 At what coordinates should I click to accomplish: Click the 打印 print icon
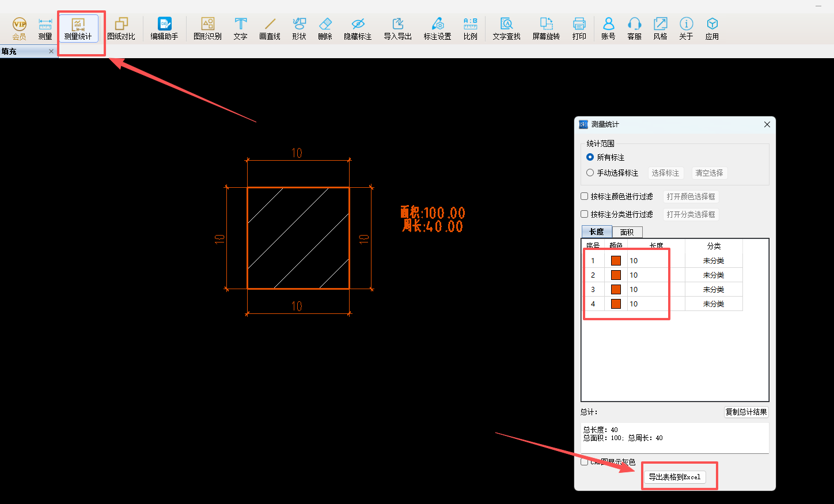click(x=579, y=28)
